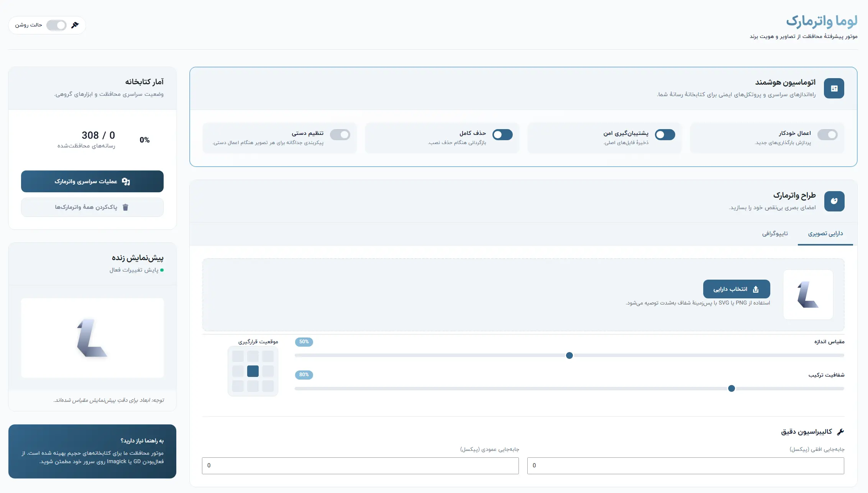Click the theme pin icon beside حالت روشن
868x493 pixels.
[x=75, y=25]
